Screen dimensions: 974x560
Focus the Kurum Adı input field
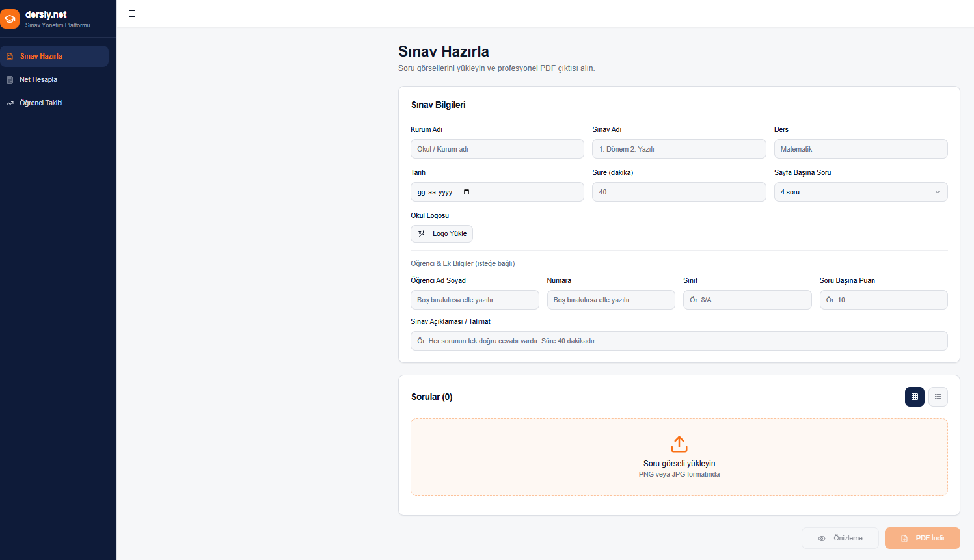(x=497, y=149)
